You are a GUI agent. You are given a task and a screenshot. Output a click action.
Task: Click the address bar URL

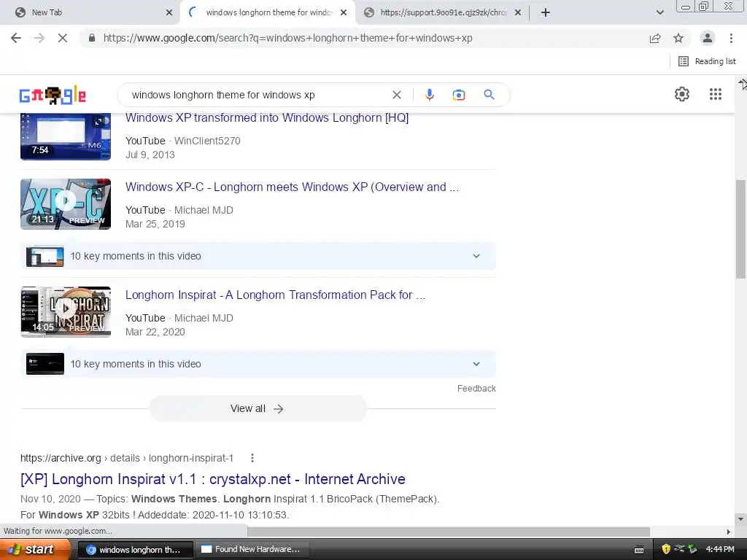click(x=287, y=38)
